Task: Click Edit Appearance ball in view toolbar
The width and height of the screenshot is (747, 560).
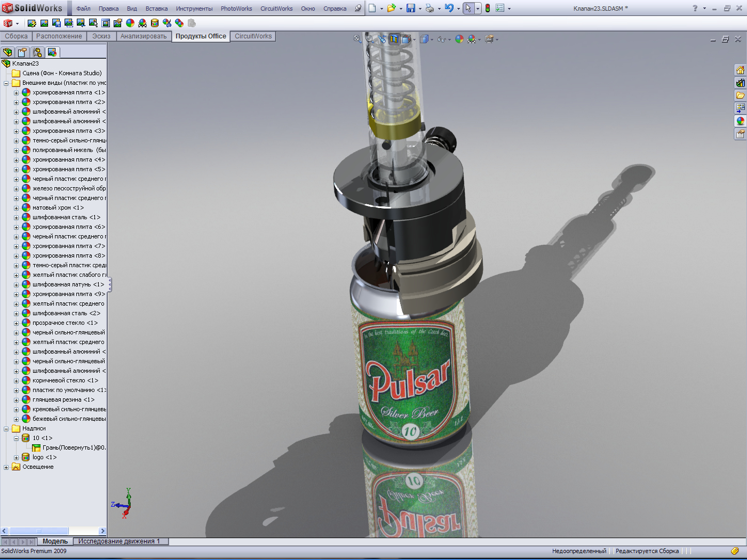Action: (459, 39)
